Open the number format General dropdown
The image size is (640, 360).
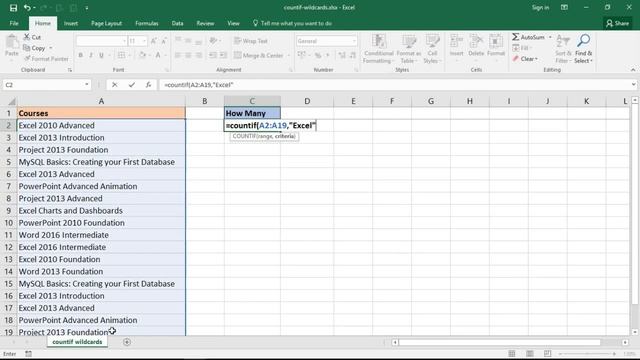[353, 41]
